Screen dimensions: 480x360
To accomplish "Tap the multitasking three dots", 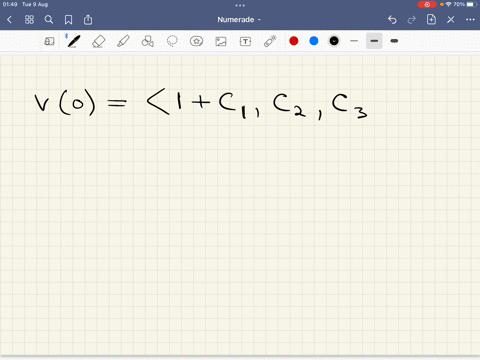I will tap(240, 5).
